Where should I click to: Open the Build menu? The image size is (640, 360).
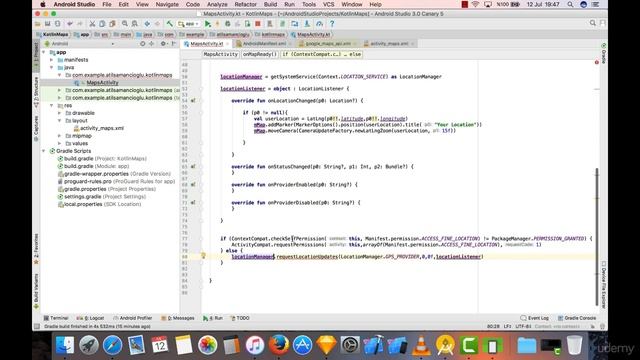click(270, 4)
